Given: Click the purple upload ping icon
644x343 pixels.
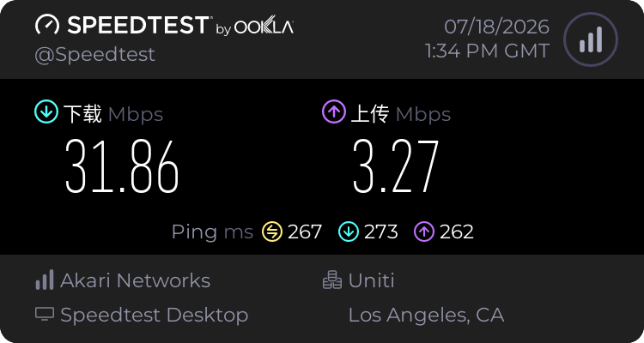Looking at the screenshot, I should [424, 232].
